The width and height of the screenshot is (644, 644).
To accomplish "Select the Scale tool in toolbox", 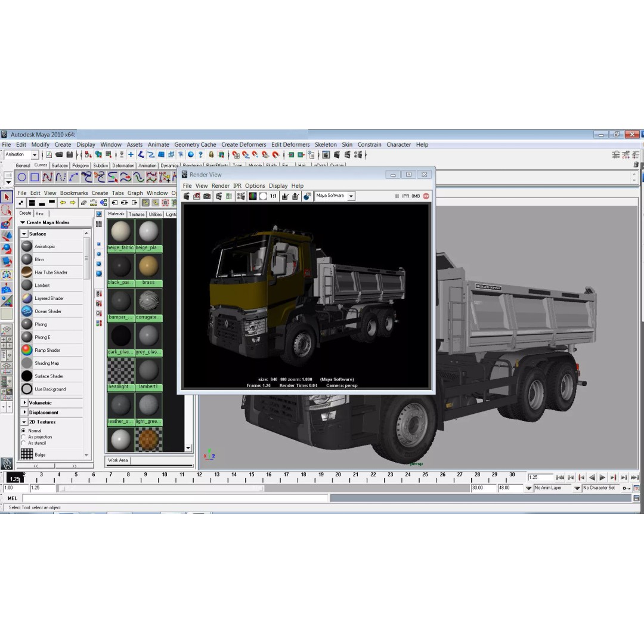I will click(x=7, y=262).
